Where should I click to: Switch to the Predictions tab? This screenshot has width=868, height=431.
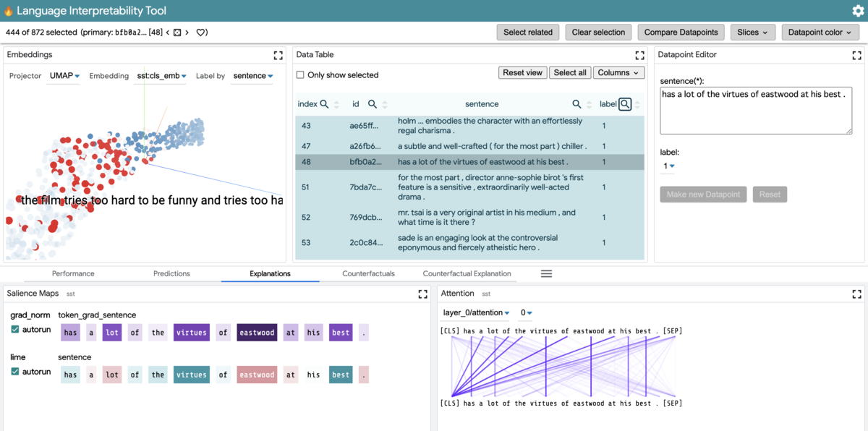coord(171,273)
